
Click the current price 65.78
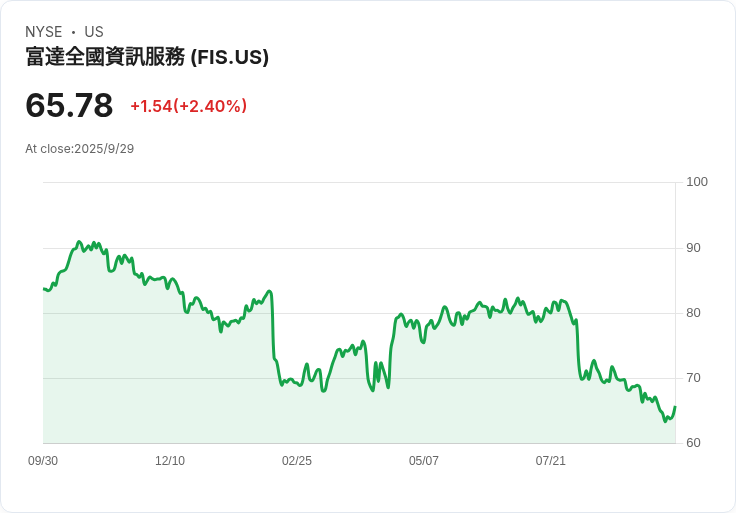pyautogui.click(x=69, y=105)
